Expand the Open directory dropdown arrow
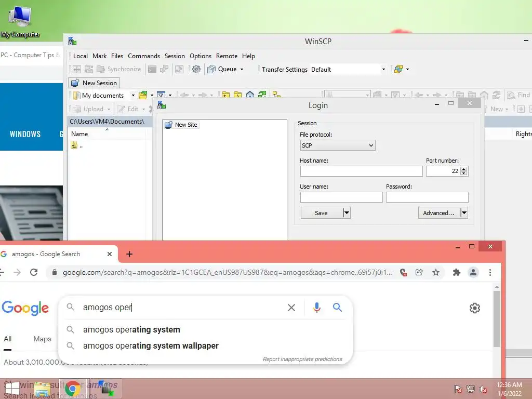 pyautogui.click(x=152, y=96)
